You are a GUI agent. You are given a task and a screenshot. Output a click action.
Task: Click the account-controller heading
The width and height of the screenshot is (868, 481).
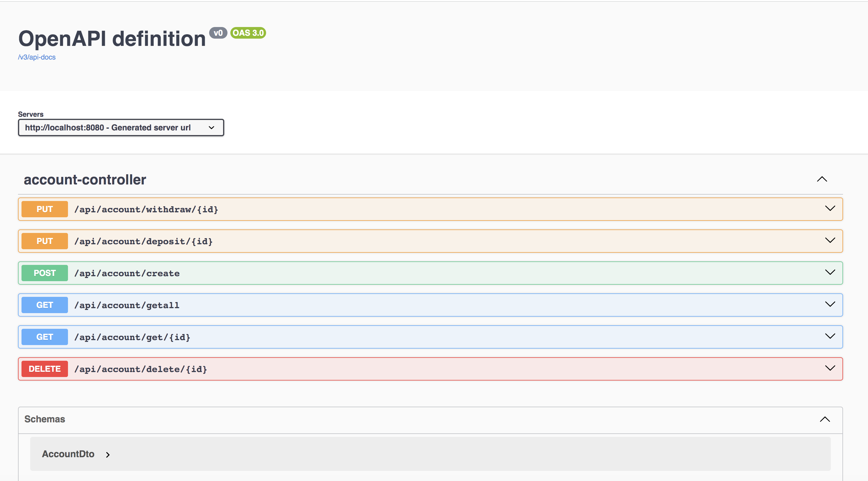click(85, 180)
